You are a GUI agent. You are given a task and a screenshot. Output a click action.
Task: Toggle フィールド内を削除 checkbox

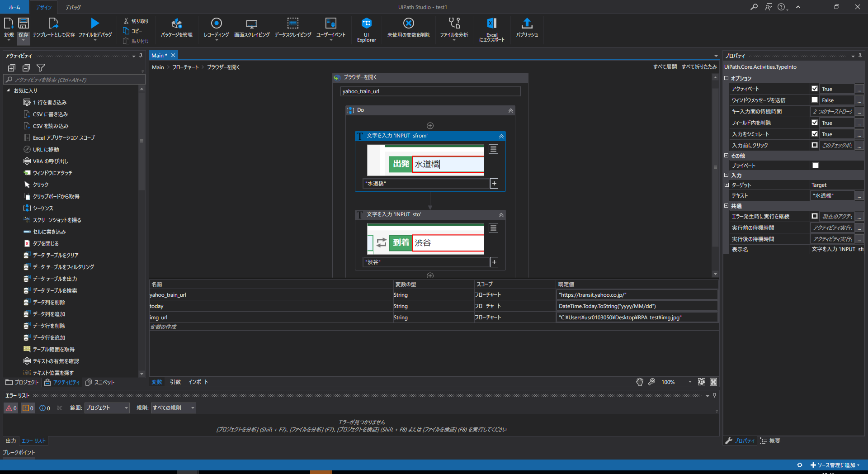click(815, 123)
